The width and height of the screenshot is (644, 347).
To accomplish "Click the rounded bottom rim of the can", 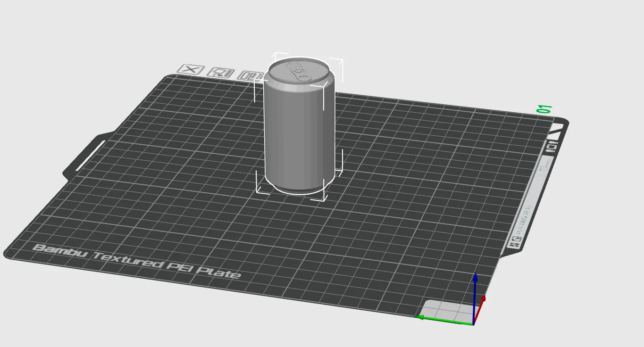I will (299, 186).
